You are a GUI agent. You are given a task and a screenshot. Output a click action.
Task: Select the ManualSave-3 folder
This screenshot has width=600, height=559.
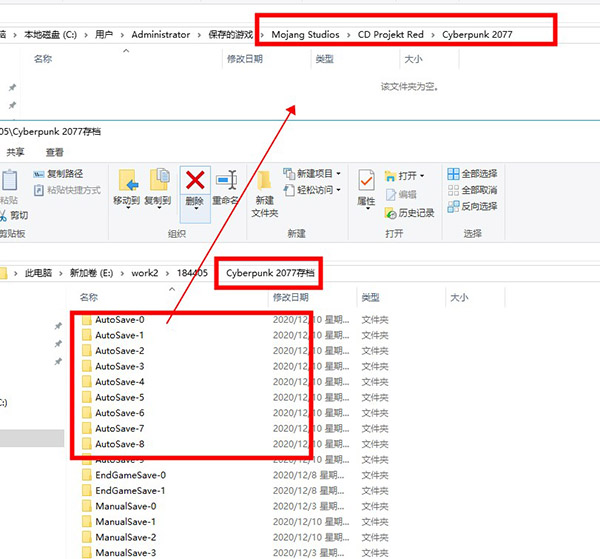click(x=126, y=553)
